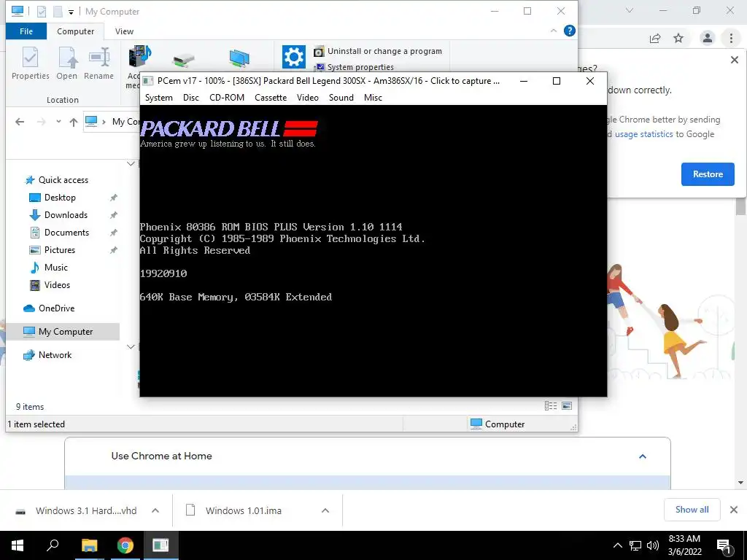Click the Add a network location icon
The width and height of the screenshot is (747, 560).
[239, 58]
